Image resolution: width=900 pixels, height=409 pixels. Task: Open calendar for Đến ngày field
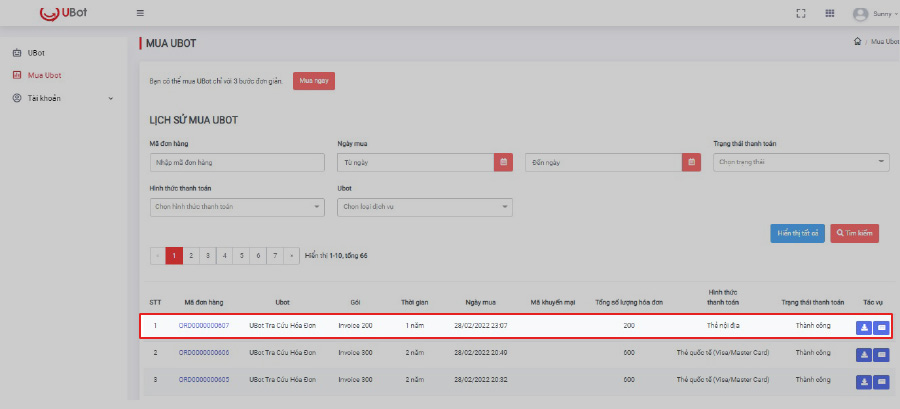coord(691,162)
